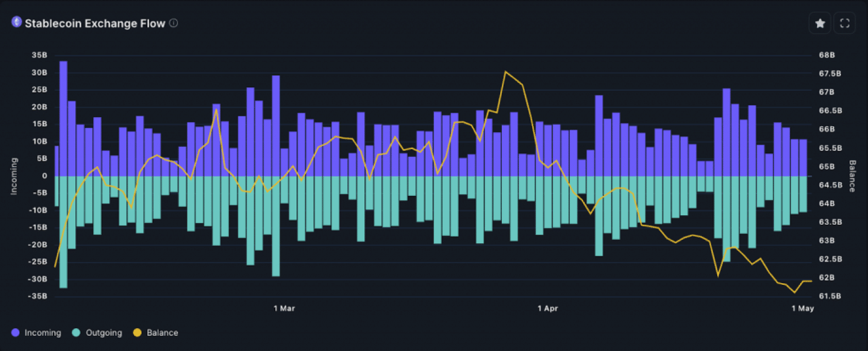Click the Ethereum logo icon next to title
The image size is (868, 351).
(16, 23)
